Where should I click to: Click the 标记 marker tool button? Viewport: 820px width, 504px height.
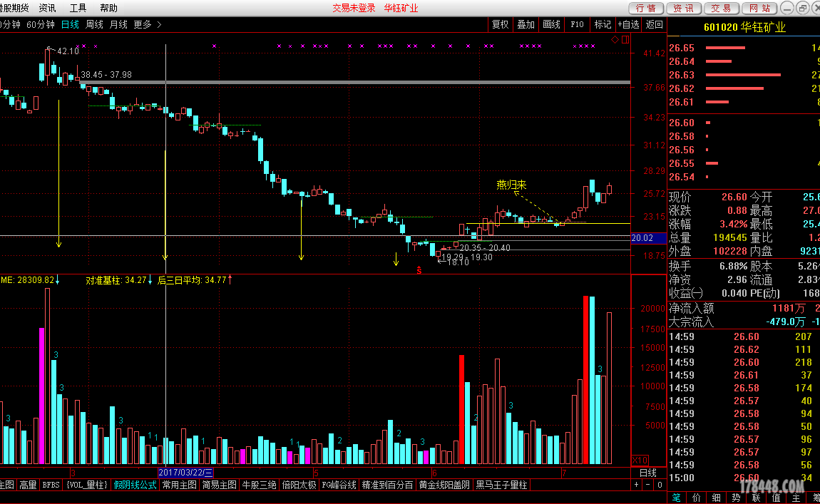[x=603, y=24]
